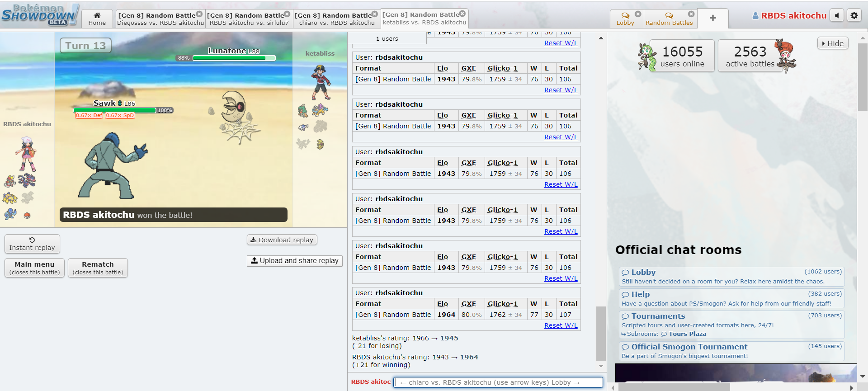This screenshot has width=868, height=391.
Task: Join Official Smogon Tournament room
Action: tap(731, 351)
